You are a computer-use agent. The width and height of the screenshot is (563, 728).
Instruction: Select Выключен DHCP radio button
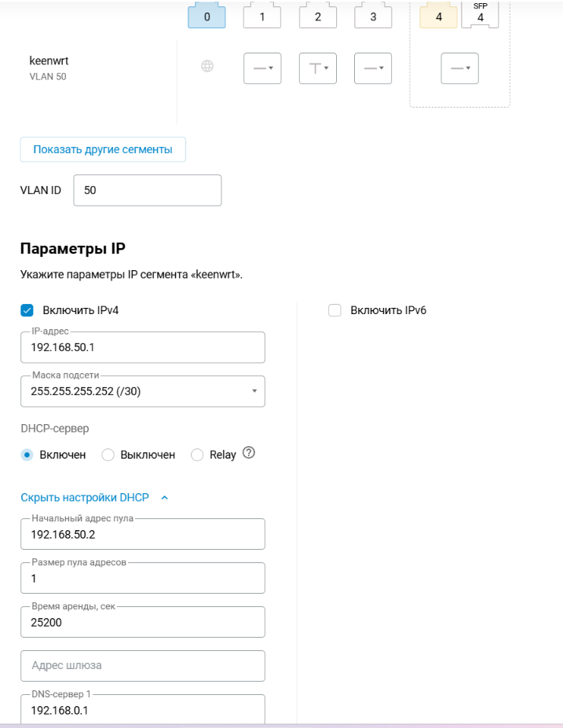coord(108,455)
